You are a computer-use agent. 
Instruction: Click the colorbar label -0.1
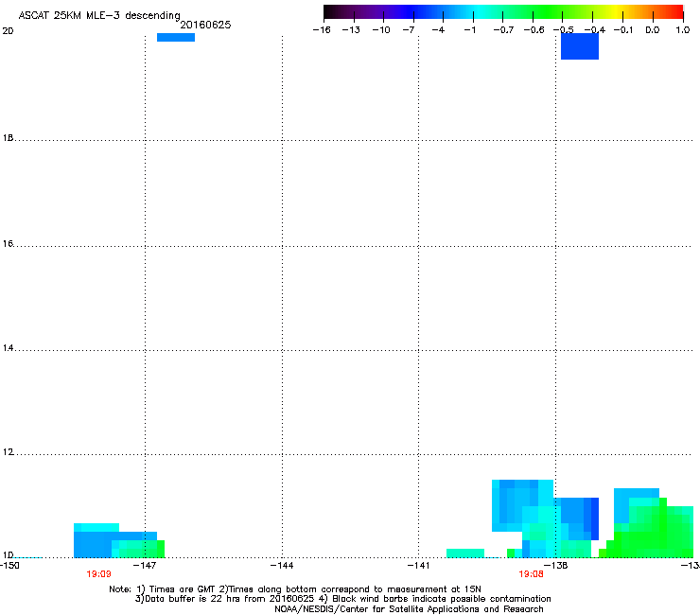[x=622, y=30]
